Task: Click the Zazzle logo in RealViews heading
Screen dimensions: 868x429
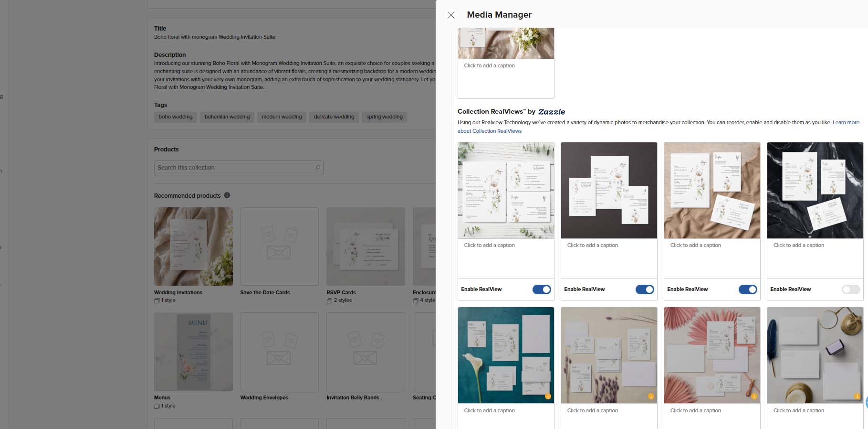Action: click(552, 112)
